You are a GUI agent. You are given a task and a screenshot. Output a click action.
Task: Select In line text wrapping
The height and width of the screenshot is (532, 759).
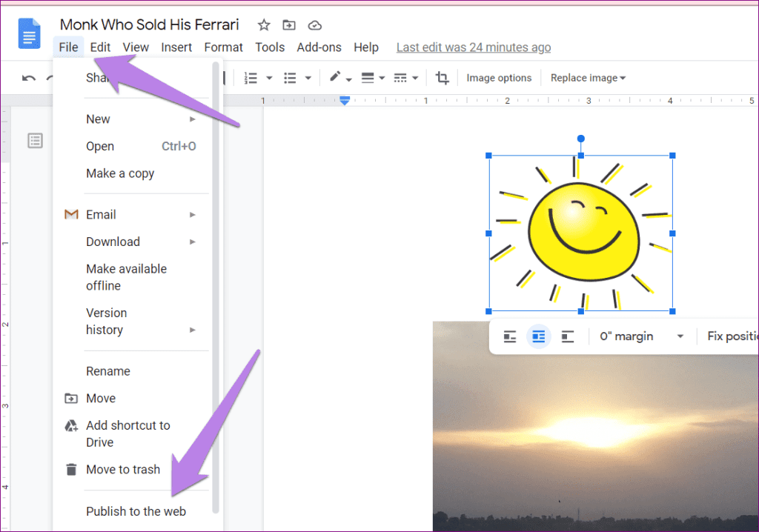coord(509,336)
